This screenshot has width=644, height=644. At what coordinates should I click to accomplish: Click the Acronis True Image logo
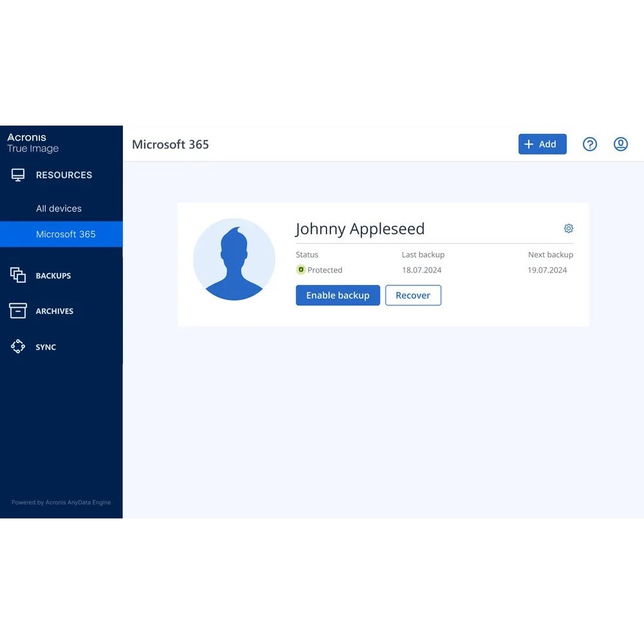tap(32, 143)
